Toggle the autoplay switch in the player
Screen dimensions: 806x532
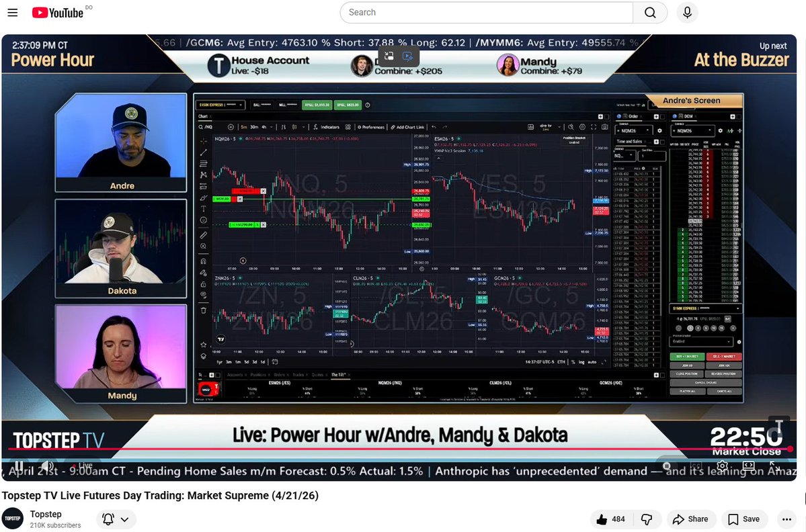coord(668,465)
